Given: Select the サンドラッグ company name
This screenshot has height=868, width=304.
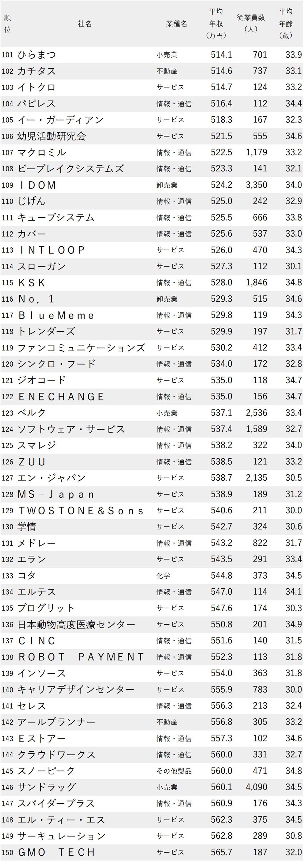Looking at the screenshot, I should (46, 787).
